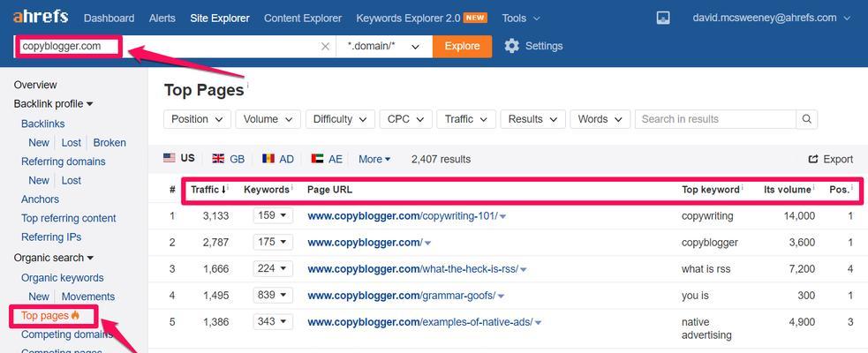Image resolution: width=868 pixels, height=353 pixels.
Task: Open Content Explorer
Action: click(x=303, y=19)
